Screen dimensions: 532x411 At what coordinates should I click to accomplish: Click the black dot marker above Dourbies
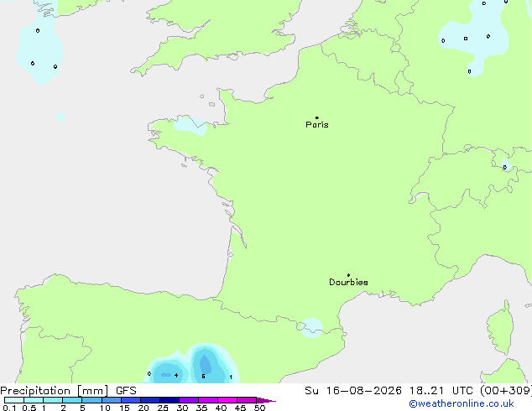[x=348, y=275]
